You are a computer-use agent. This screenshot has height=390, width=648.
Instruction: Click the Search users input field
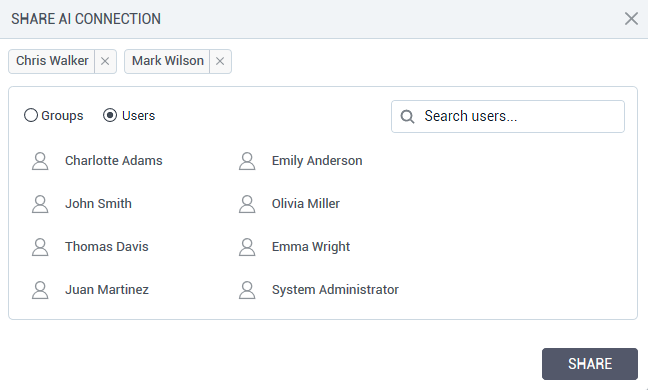click(507, 117)
